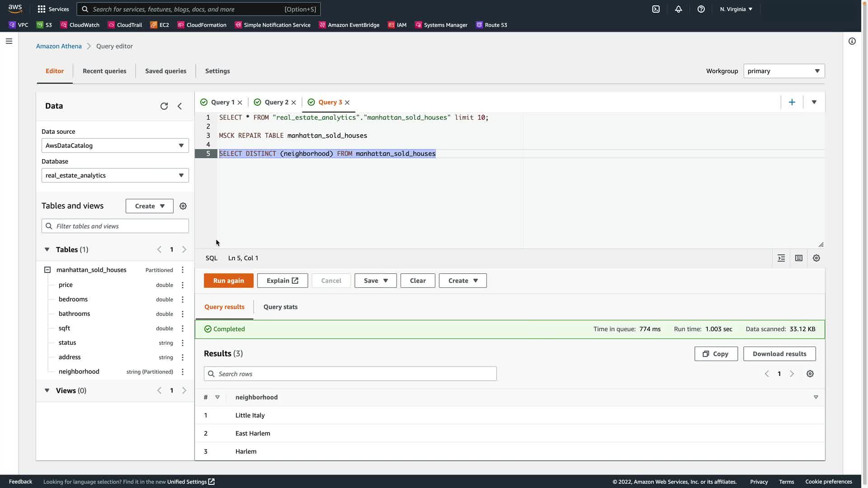Refresh the Data panel
Screen dimensions: 868x488
tap(164, 106)
